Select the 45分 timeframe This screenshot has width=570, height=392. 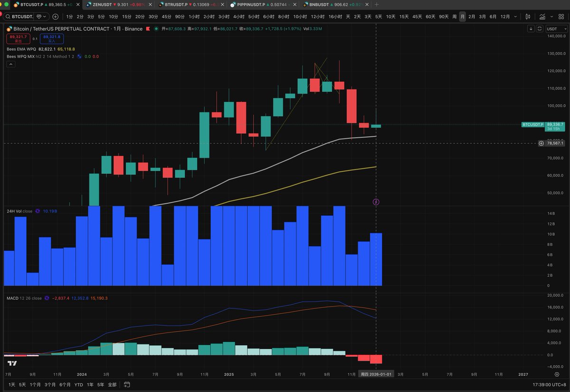coord(166,17)
